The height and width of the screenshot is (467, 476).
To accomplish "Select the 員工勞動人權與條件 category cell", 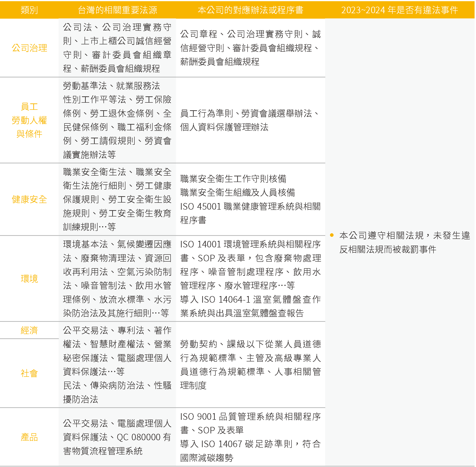I will (29, 120).
